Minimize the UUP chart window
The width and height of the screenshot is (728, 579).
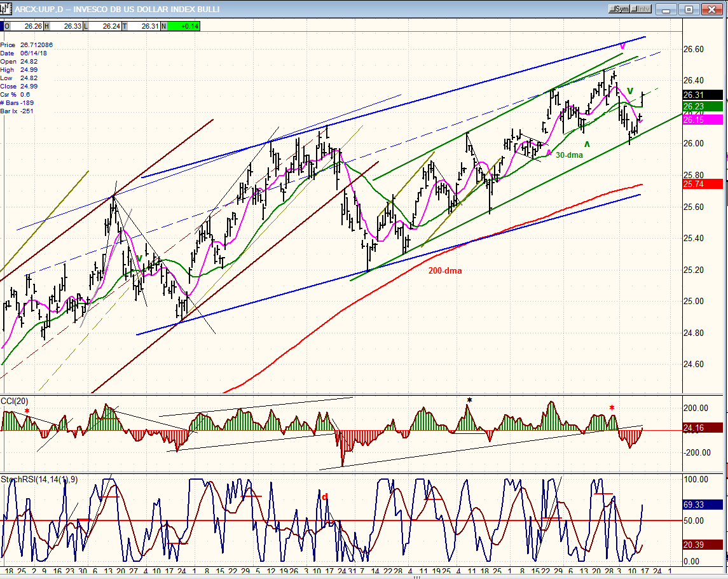pos(667,9)
